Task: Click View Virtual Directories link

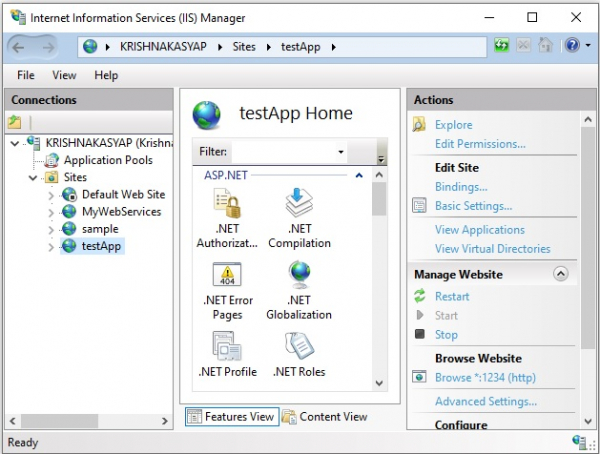Action: [492, 249]
